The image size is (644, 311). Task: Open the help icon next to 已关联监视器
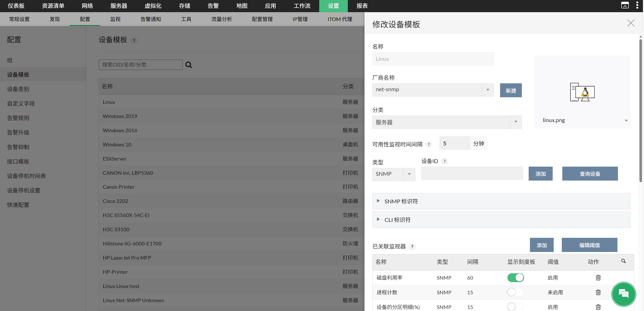(412, 246)
